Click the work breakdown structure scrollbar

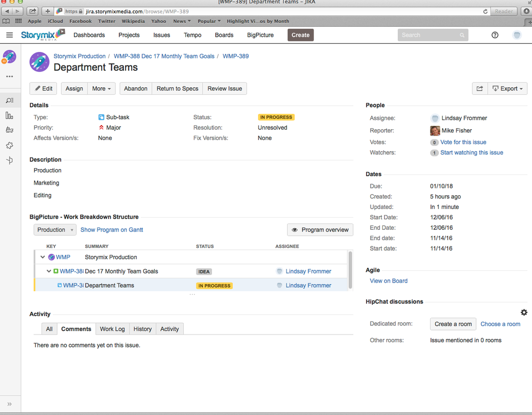coord(350,270)
